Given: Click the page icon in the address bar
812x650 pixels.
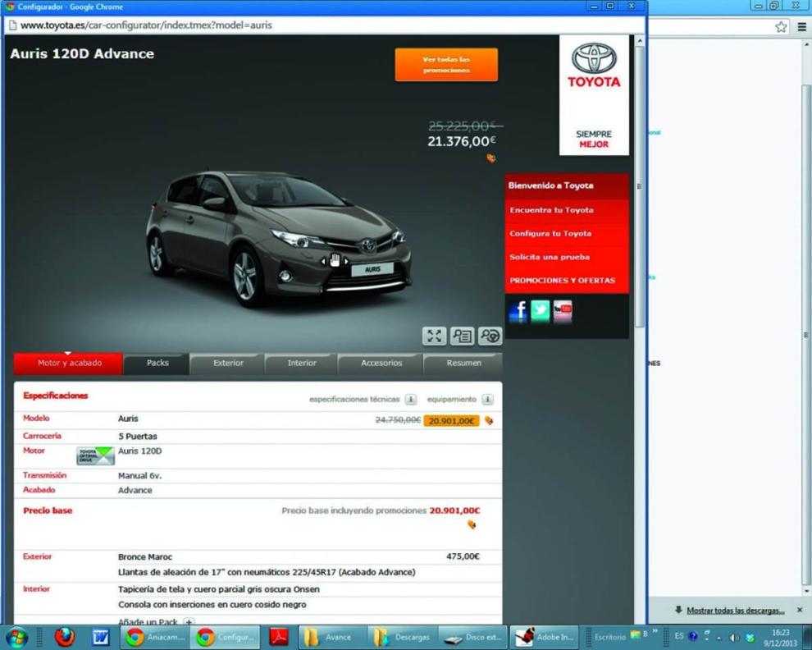Looking at the screenshot, I should point(12,25).
